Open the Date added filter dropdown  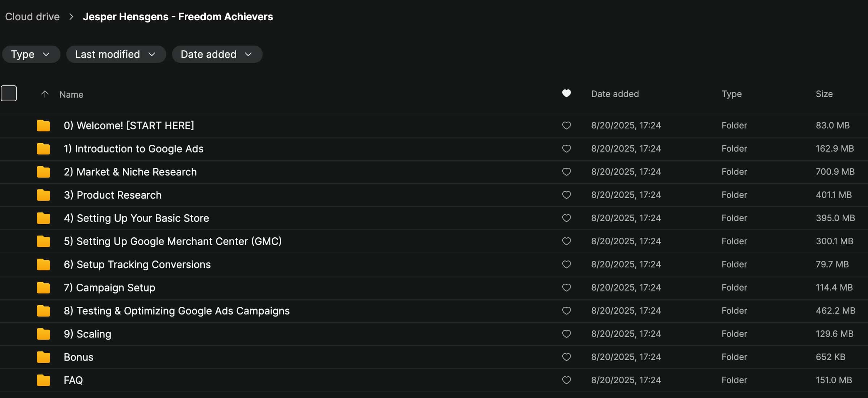pyautogui.click(x=217, y=54)
